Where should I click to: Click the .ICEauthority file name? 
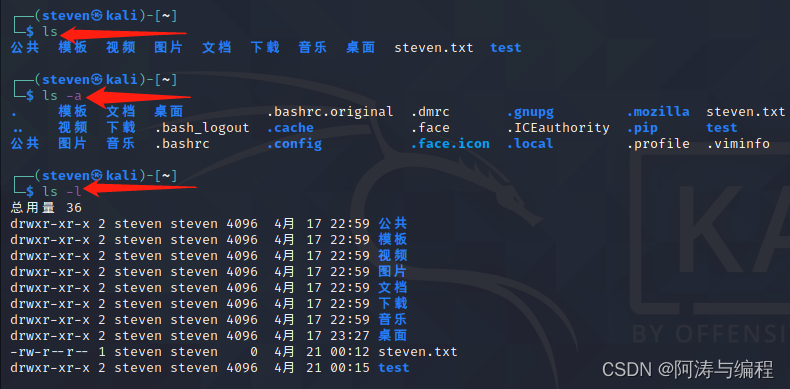558,128
